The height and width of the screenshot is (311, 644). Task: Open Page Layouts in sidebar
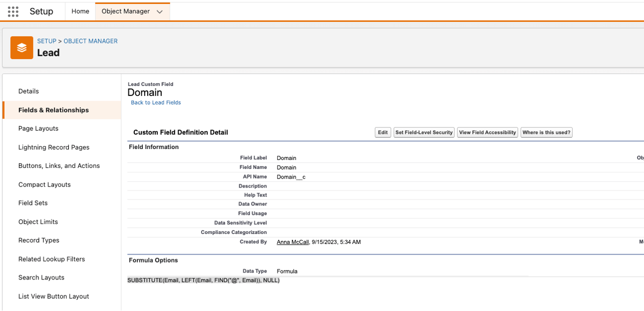(x=38, y=128)
